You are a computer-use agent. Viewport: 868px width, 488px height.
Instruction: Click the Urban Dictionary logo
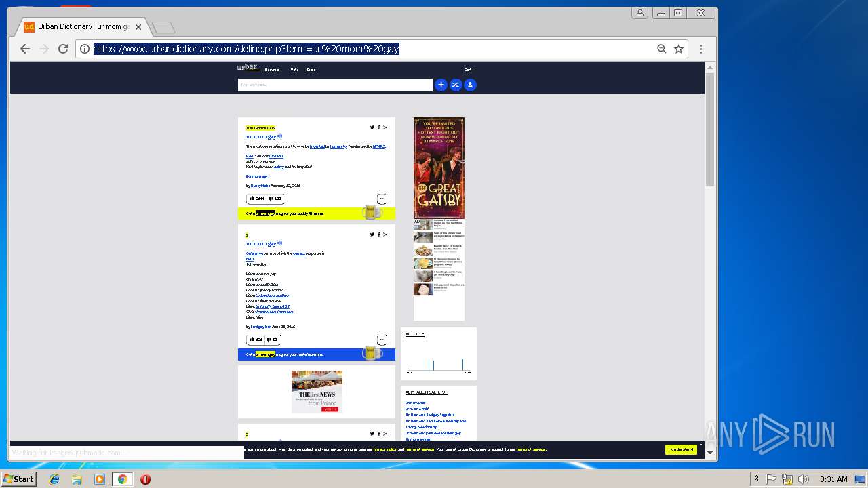(247, 68)
